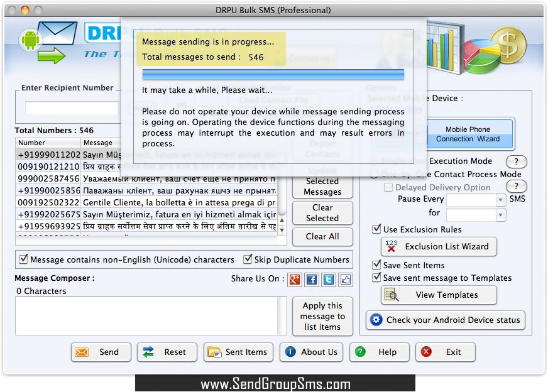
Task: Click Clear All button
Action: 322,237
